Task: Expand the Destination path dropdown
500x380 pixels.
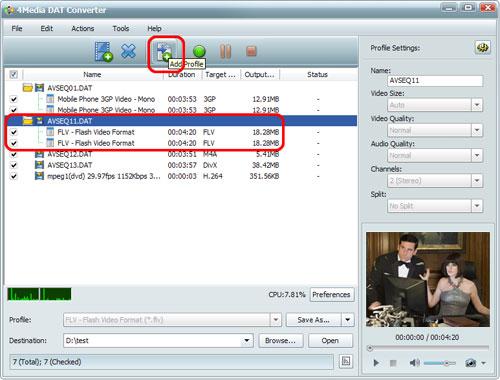Action: click(x=247, y=341)
